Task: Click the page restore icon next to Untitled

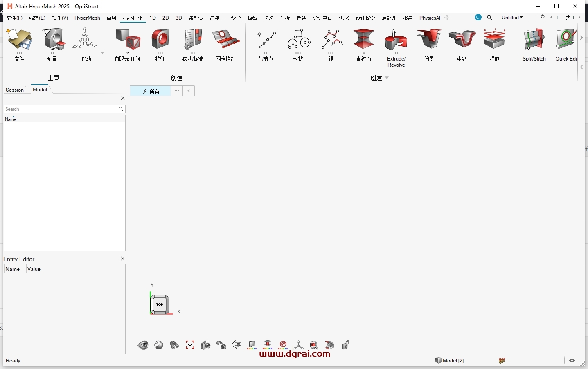Action: coord(542,18)
